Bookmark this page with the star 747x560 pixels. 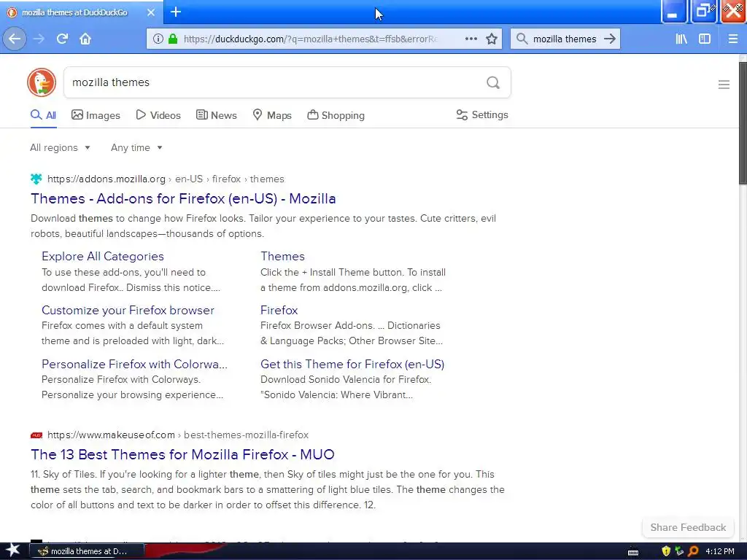click(492, 39)
